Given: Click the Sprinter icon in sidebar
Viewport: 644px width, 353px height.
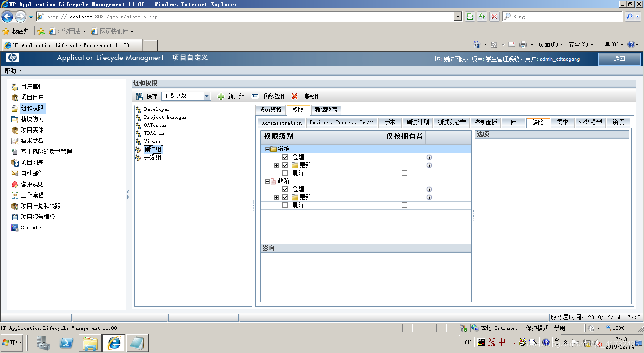Looking at the screenshot, I should pyautogui.click(x=15, y=228).
